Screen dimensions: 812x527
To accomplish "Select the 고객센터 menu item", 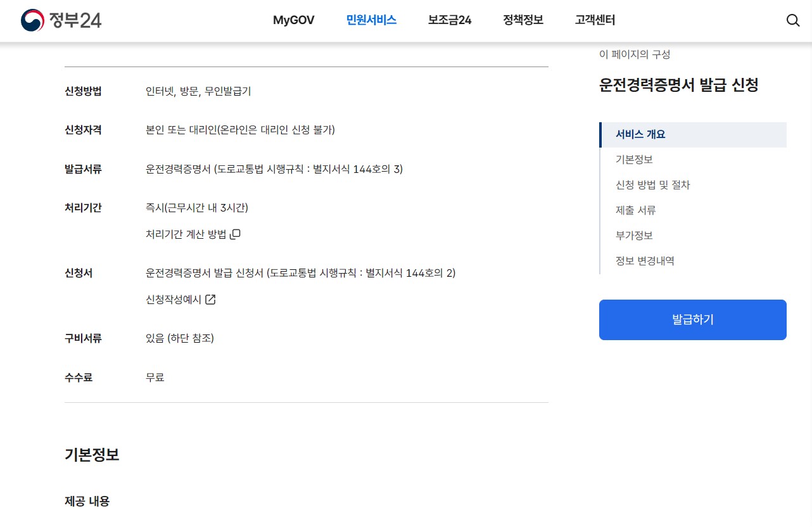I will (593, 20).
